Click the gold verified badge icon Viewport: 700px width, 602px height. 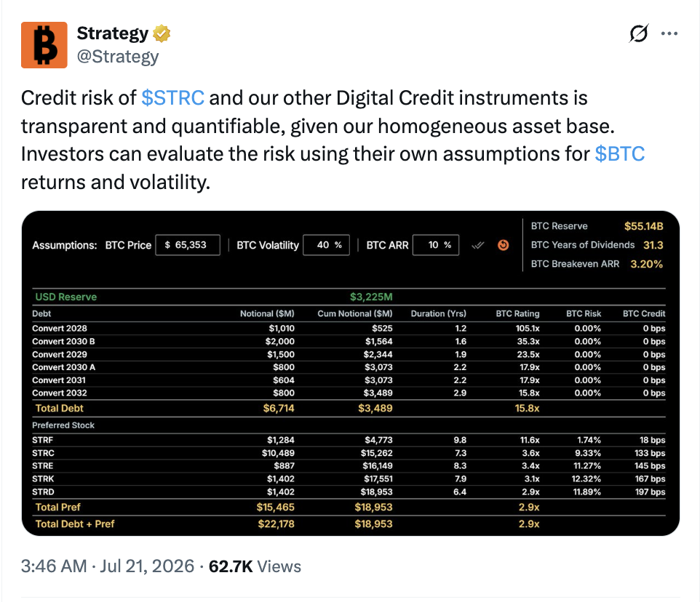[x=162, y=33]
